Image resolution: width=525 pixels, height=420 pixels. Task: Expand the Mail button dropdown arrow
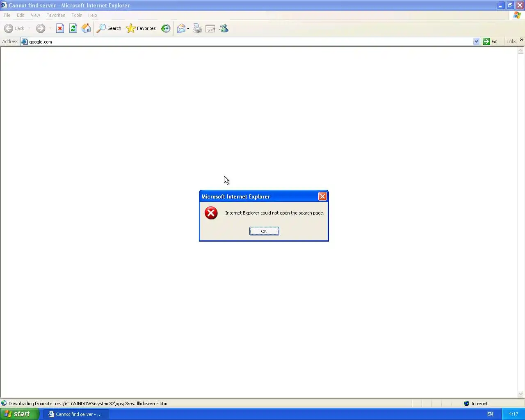tap(188, 28)
